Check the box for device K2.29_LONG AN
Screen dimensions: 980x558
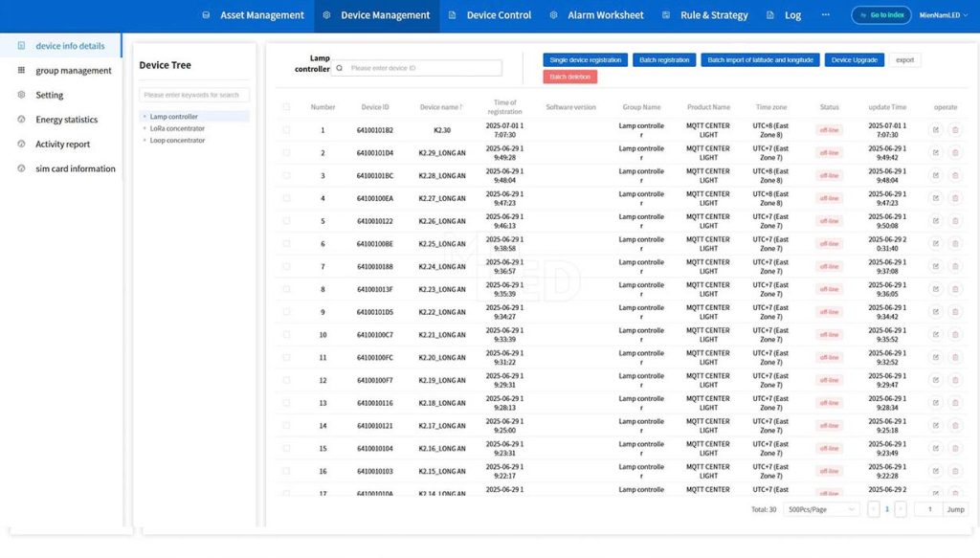click(286, 153)
